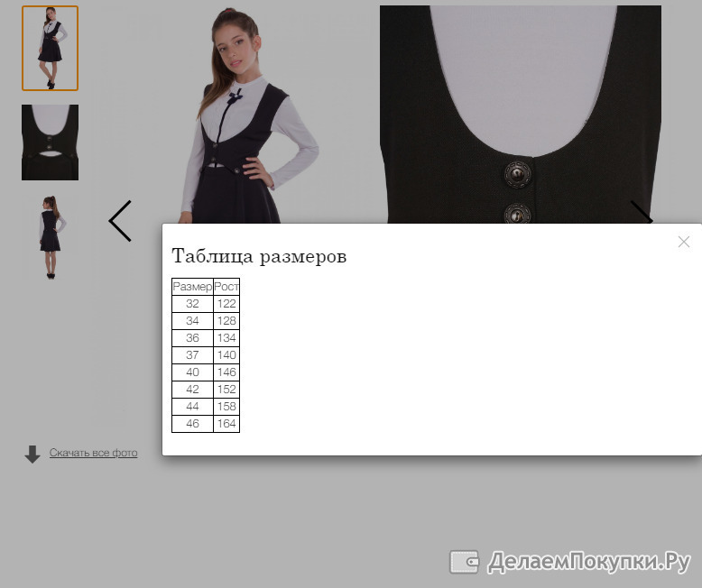Go to previous product photo arrow
Image resolution: width=702 pixels, height=588 pixels.
coord(120,221)
